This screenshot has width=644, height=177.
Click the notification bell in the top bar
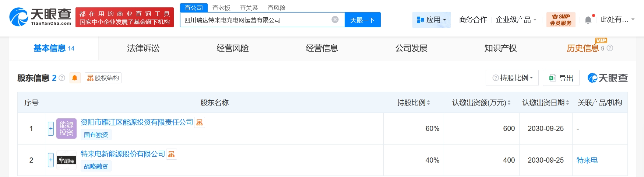point(588,20)
